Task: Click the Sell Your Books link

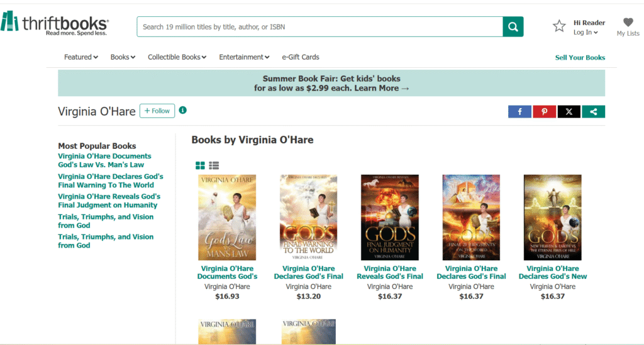Action: (579, 58)
